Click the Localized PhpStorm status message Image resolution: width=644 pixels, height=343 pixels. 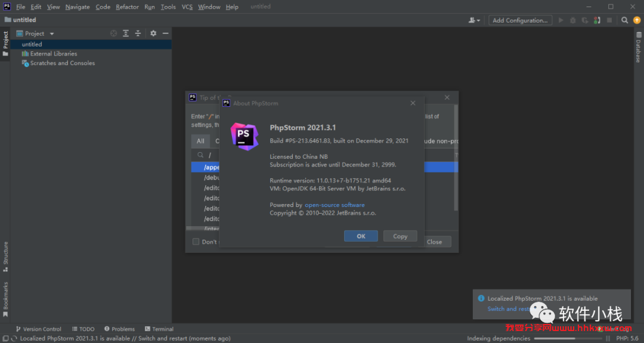(125, 338)
